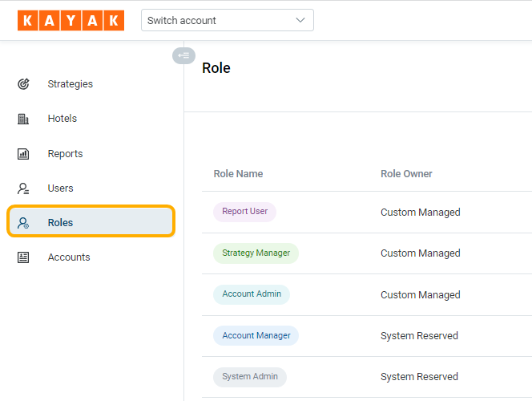Open the Strategies menu item
This screenshot has width=532, height=401.
71,84
